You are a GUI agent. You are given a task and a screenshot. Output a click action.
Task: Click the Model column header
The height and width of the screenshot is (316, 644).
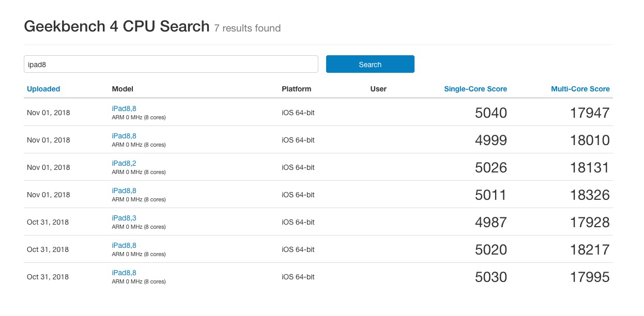122,89
